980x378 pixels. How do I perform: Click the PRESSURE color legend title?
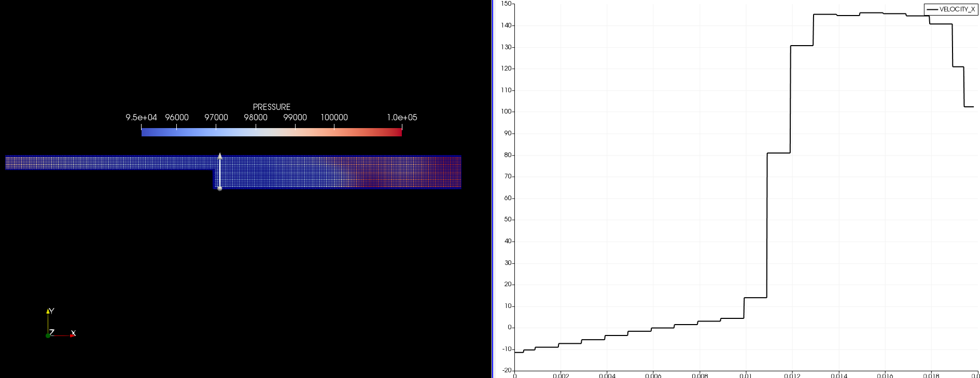pyautogui.click(x=271, y=107)
